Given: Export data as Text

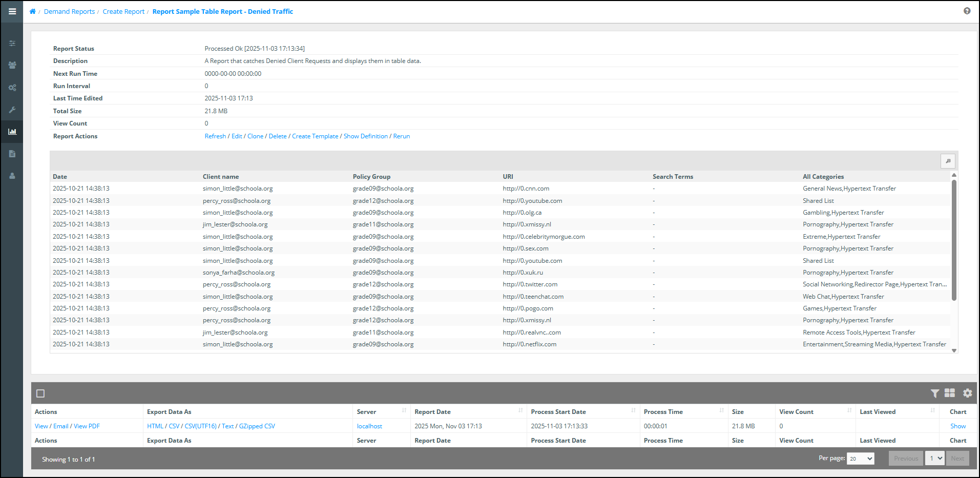Looking at the screenshot, I should 228,426.
